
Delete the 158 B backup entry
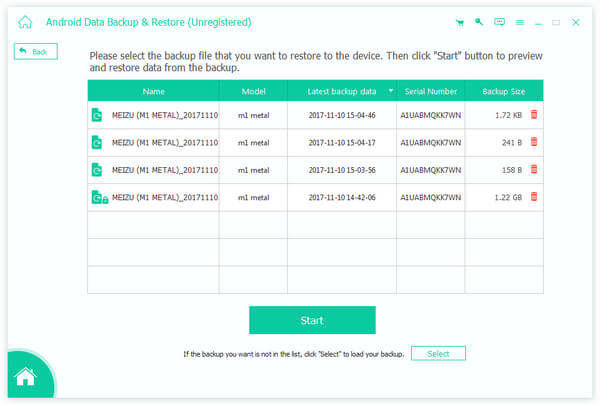534,170
